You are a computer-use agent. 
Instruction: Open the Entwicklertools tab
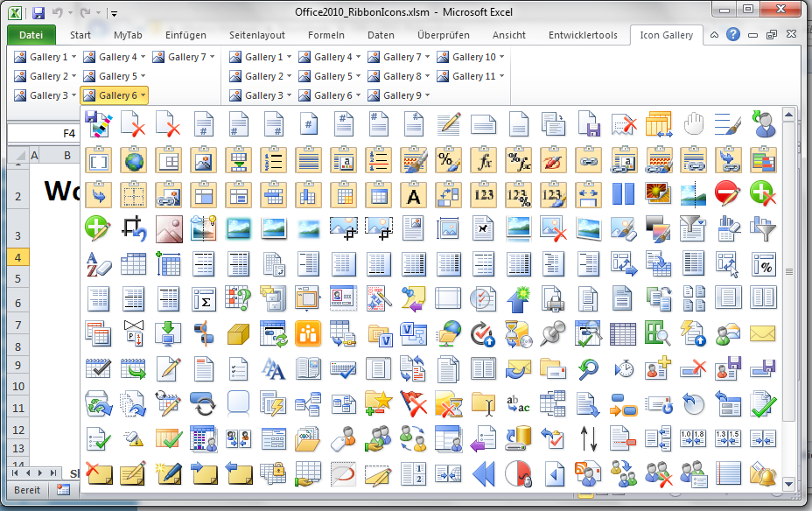pyautogui.click(x=582, y=35)
